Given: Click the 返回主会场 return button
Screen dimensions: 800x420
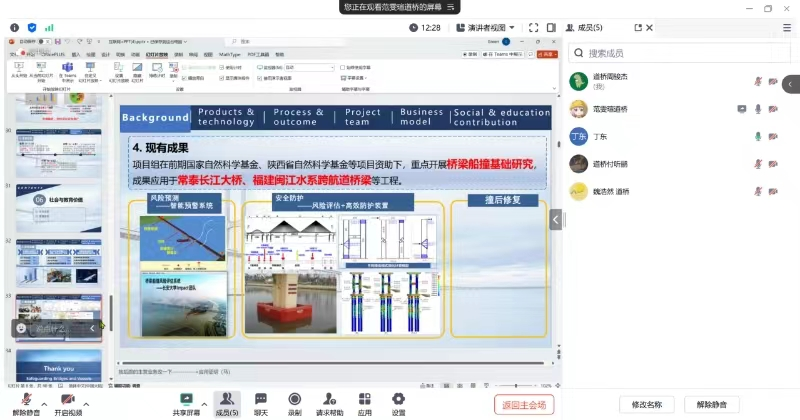Looking at the screenshot, I should click(x=523, y=404).
